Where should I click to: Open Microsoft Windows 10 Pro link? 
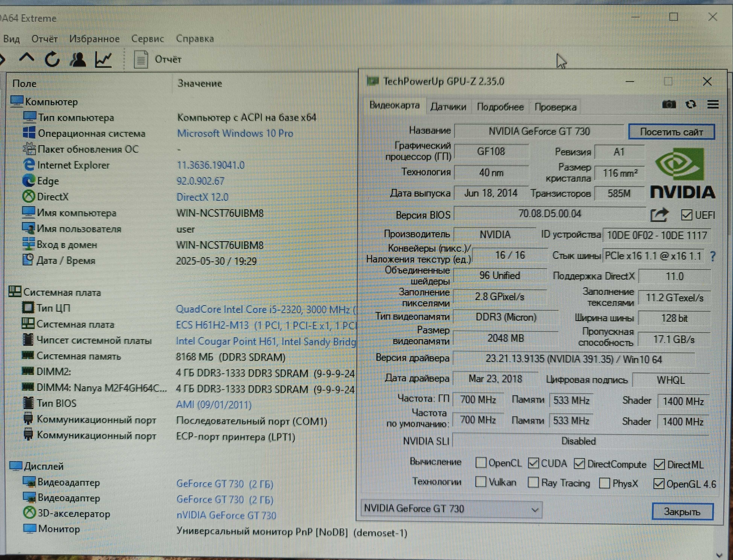click(235, 133)
